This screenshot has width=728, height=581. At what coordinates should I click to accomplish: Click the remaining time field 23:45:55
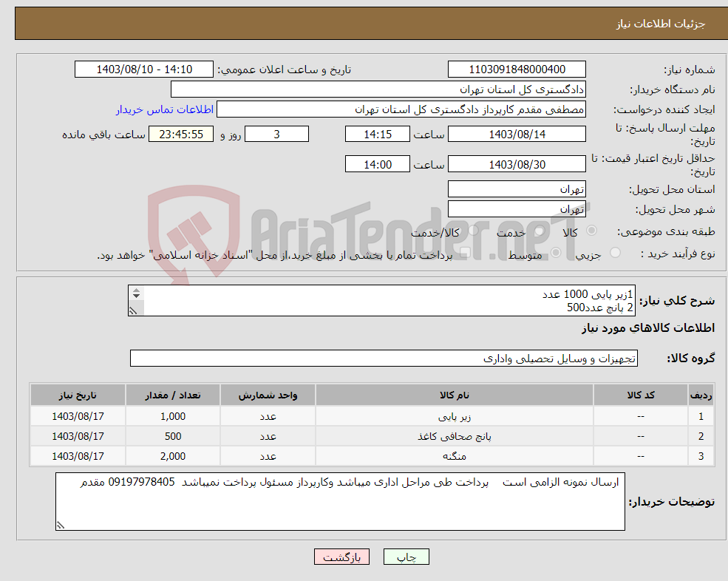tap(181, 135)
